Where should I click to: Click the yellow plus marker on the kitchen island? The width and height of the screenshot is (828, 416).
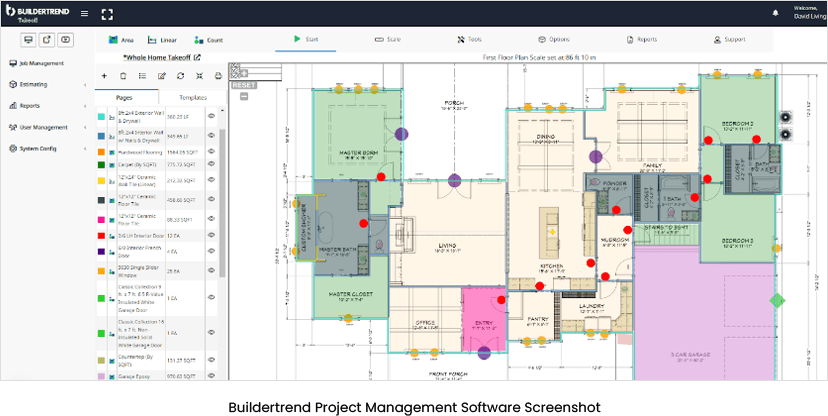[552, 232]
